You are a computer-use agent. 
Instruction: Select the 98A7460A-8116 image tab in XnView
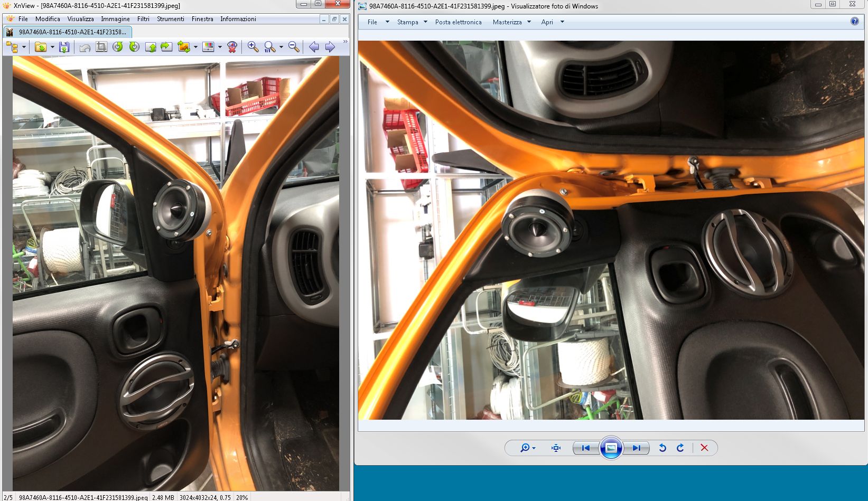coord(67,32)
